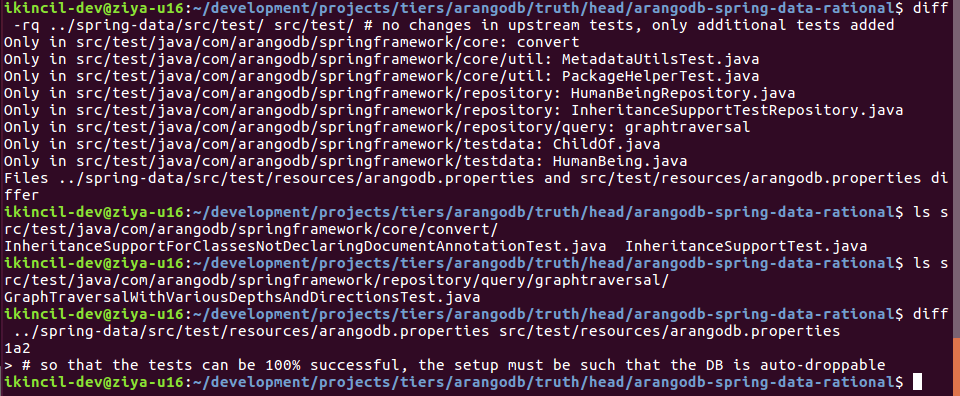Click the first prompt's user@host text
The height and width of the screenshot is (396, 960).
click(94, 9)
